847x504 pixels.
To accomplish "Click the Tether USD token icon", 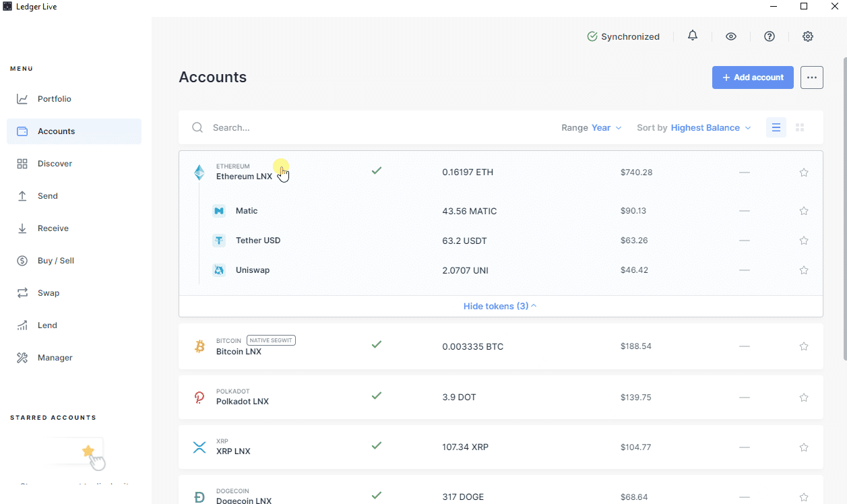I will [x=219, y=241].
